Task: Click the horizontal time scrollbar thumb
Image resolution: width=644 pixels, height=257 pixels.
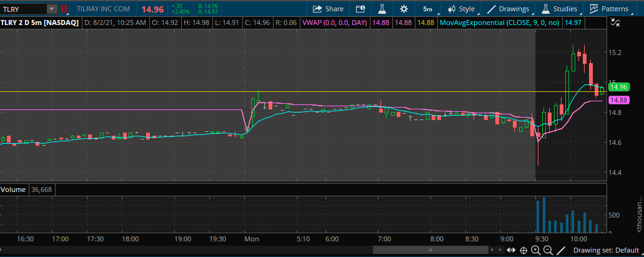Action: [x=430, y=249]
